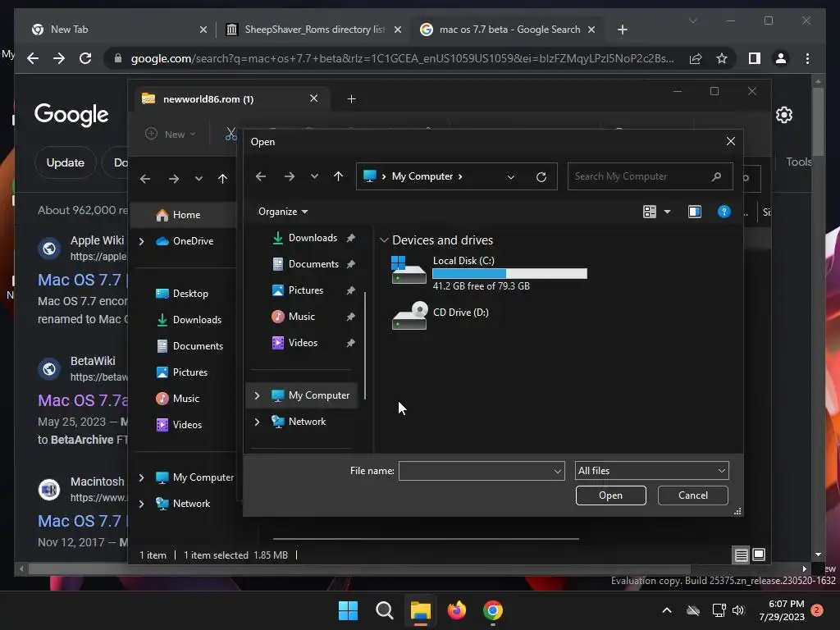Toggle the Chrome side panel

(x=755, y=58)
